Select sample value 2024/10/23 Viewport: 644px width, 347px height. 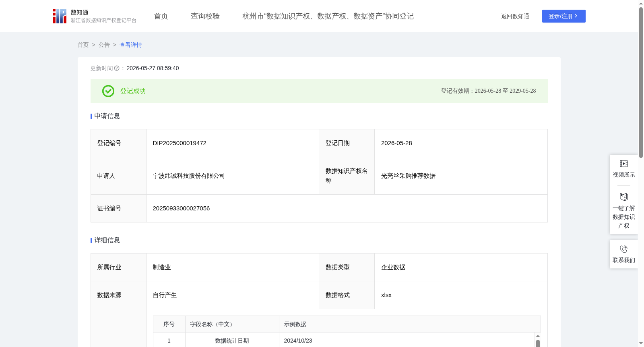[x=298, y=341]
